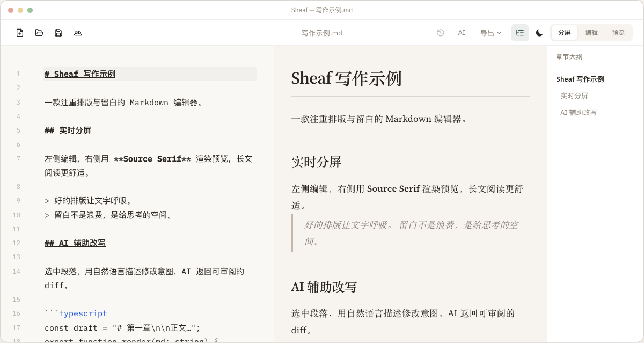Viewport: 644px width, 343px height.
Task: Expand the 导出 export dropdown
Action: tap(491, 33)
